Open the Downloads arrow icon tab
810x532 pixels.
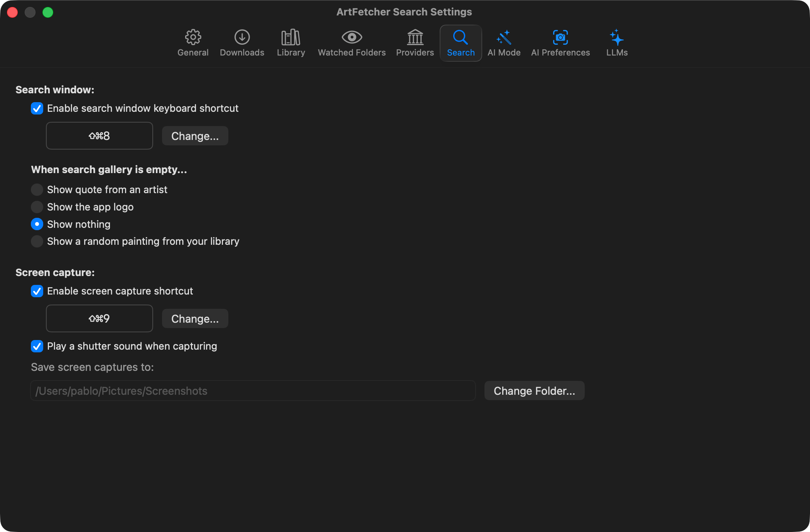tap(242, 43)
